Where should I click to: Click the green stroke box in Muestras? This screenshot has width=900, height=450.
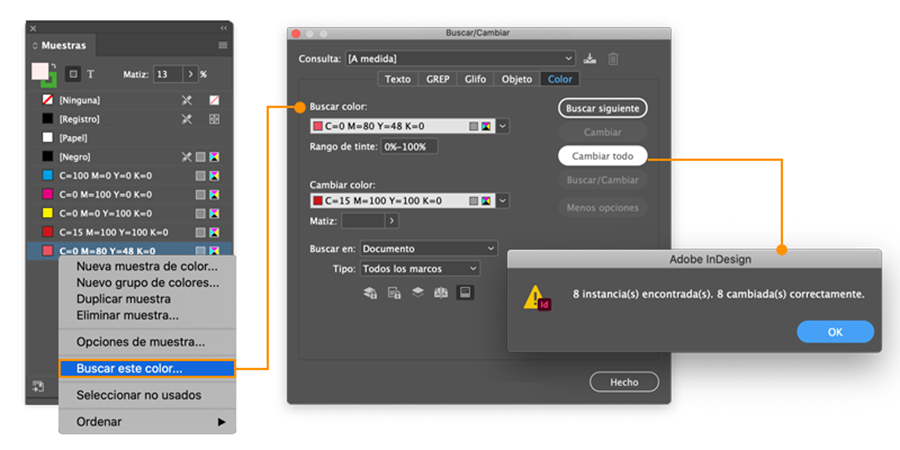[x=53, y=82]
